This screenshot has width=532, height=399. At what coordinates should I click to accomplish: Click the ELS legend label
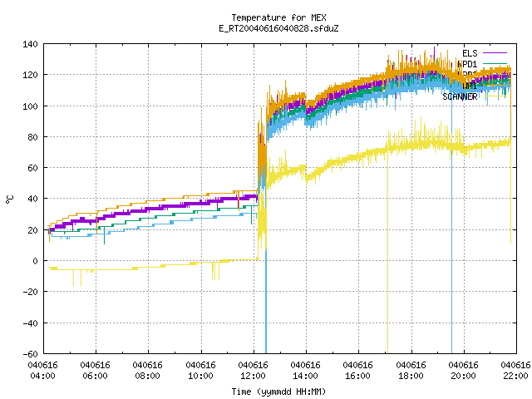click(470, 53)
